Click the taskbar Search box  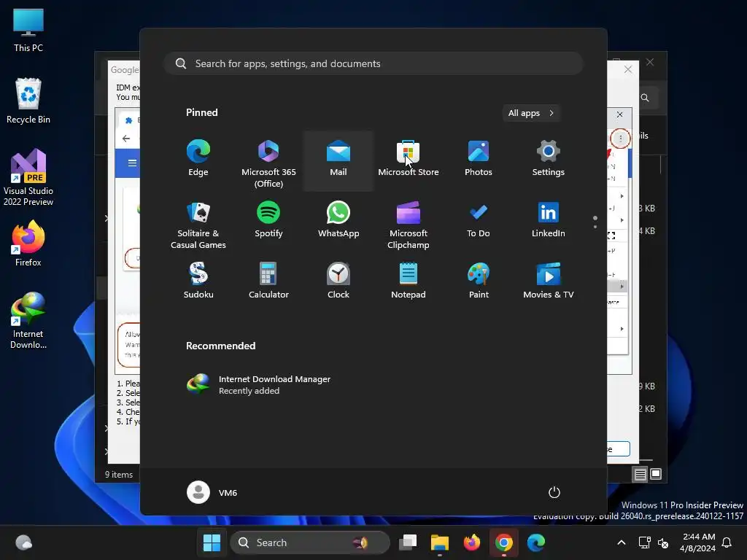pos(309,542)
